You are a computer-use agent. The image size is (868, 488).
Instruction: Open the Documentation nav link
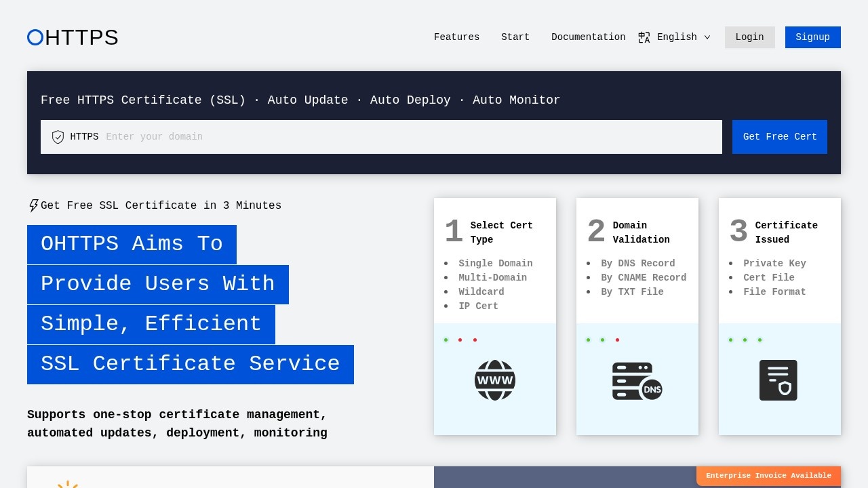588,37
